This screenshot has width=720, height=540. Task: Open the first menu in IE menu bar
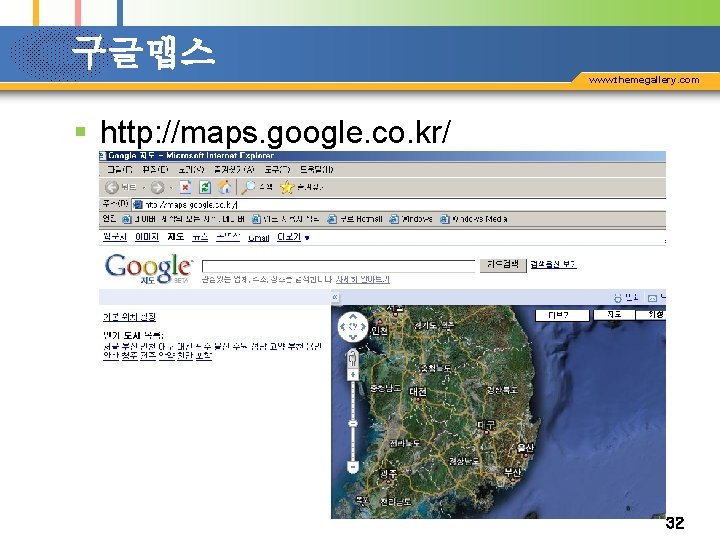(x=119, y=169)
